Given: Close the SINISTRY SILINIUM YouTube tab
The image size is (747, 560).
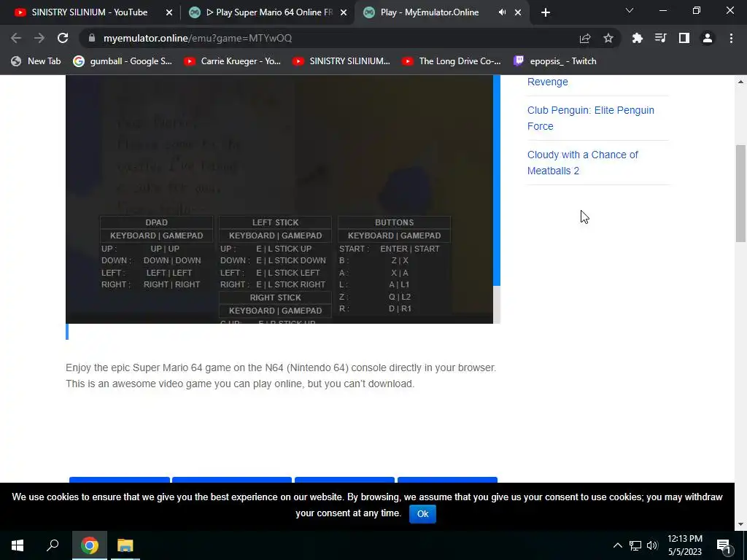Looking at the screenshot, I should point(169,12).
